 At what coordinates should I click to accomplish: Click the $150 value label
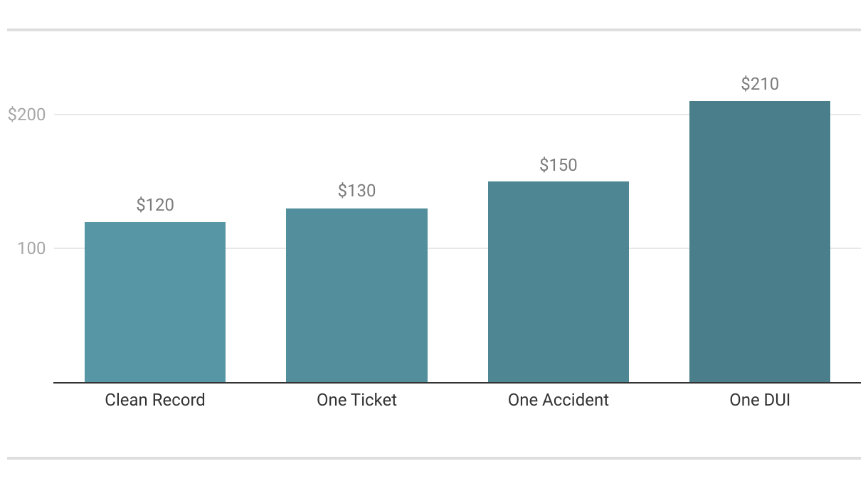point(559,165)
